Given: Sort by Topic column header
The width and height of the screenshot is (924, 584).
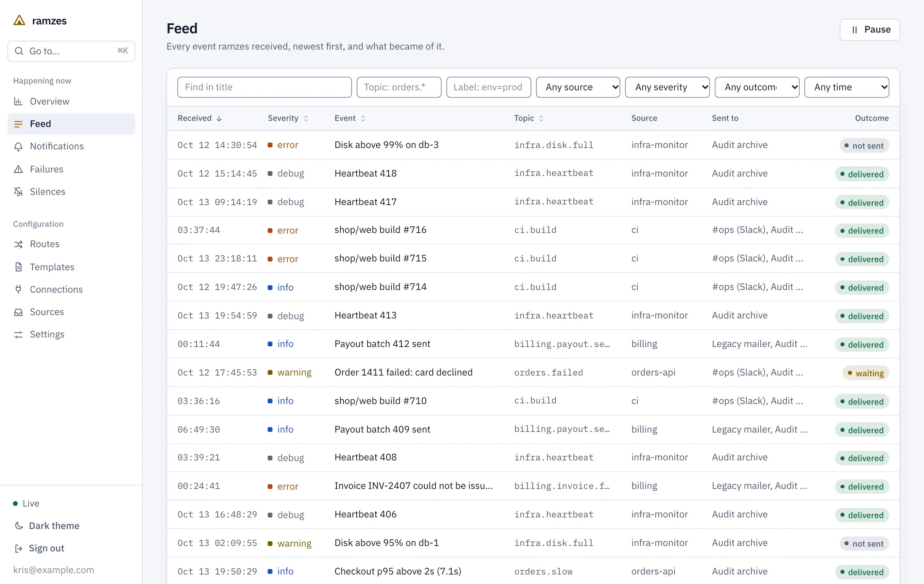Looking at the screenshot, I should (x=529, y=118).
